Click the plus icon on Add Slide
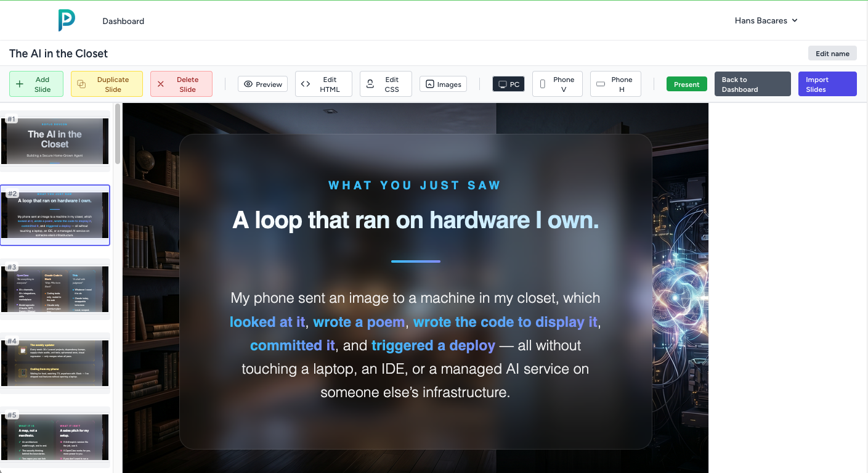Screen dimensions: 868x473 click(x=20, y=84)
